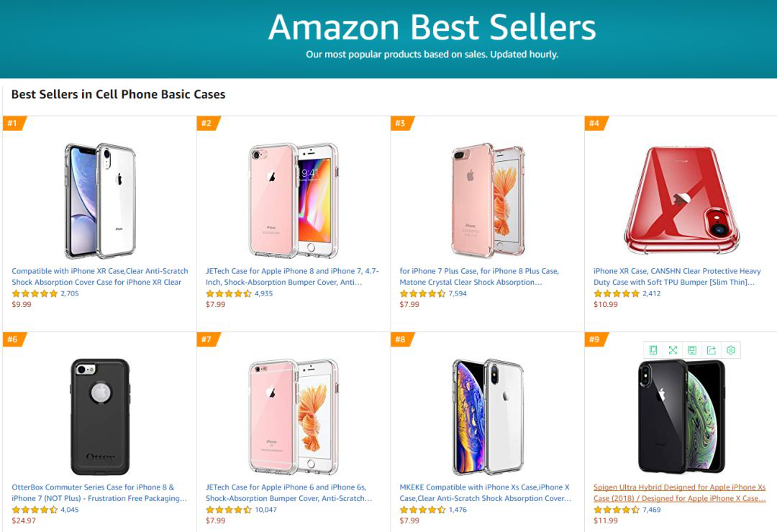Click the OtterBox Commuter star rating
Image resolution: width=777 pixels, height=532 pixels.
tap(35, 510)
